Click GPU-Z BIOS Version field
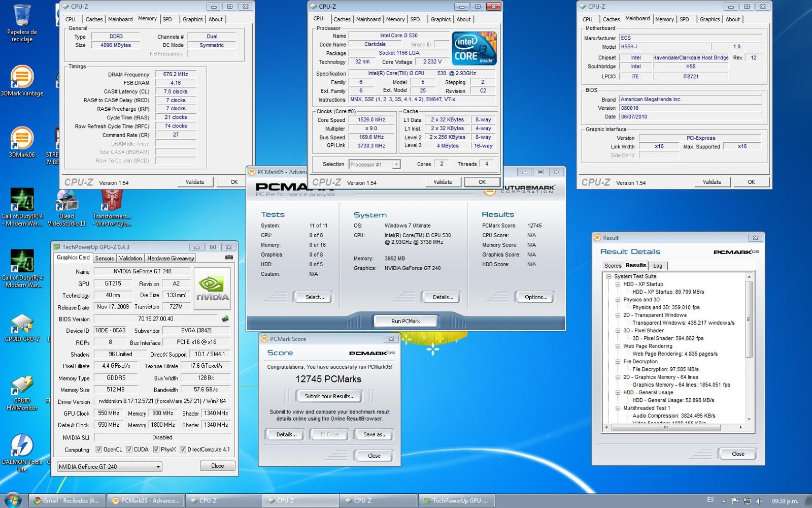812x508 pixels. [156, 319]
